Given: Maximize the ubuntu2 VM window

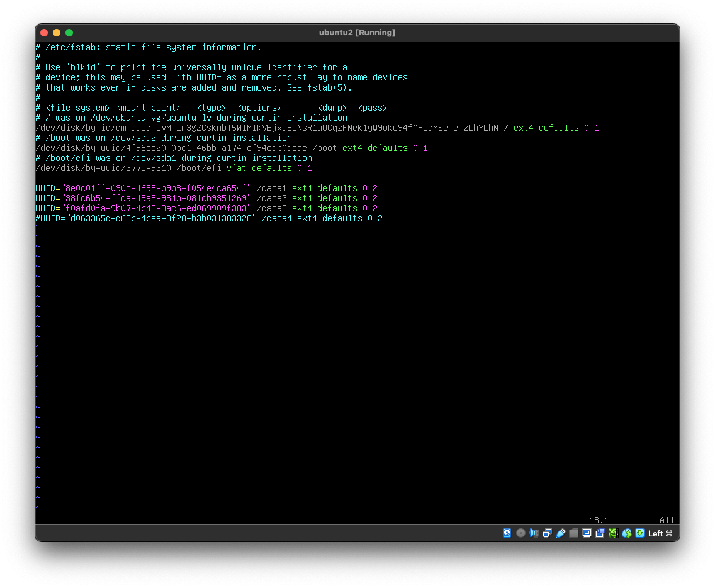Looking at the screenshot, I should click(69, 33).
